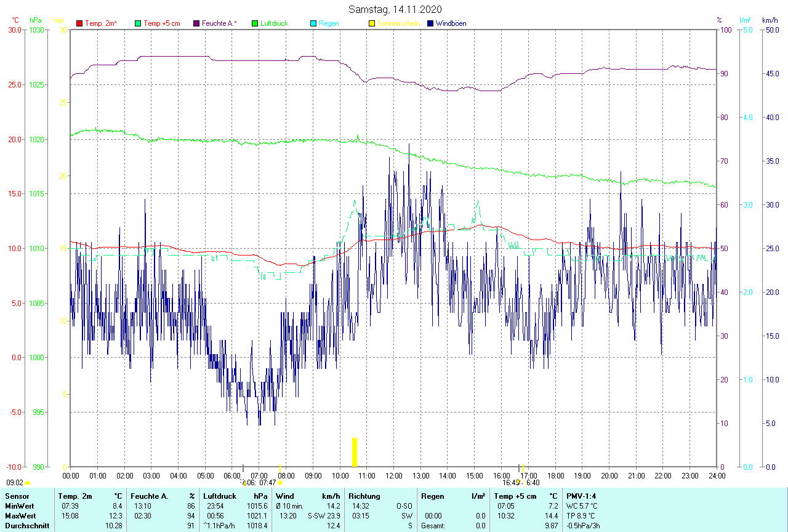Click the '1021.1' maximum pressure value
788x532 pixels.
257,516
